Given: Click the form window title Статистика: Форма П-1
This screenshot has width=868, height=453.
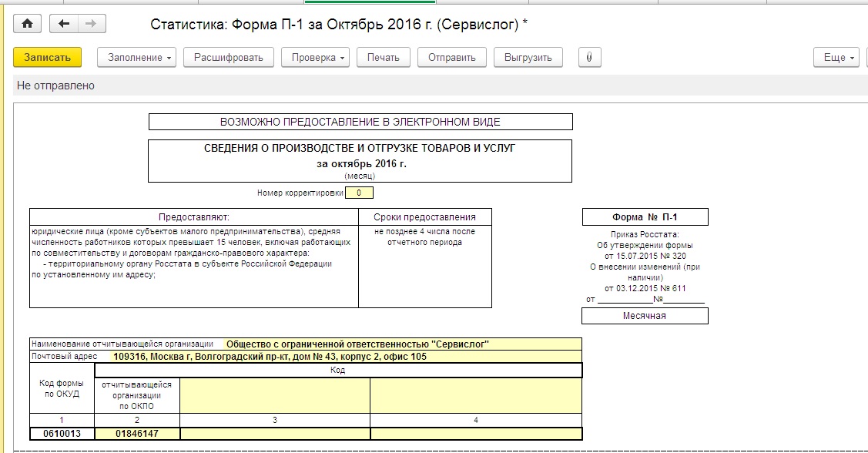Looking at the screenshot, I should pos(339,25).
